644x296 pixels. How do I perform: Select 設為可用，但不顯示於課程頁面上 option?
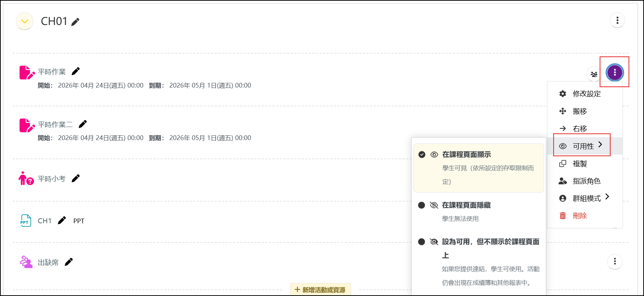click(479, 262)
